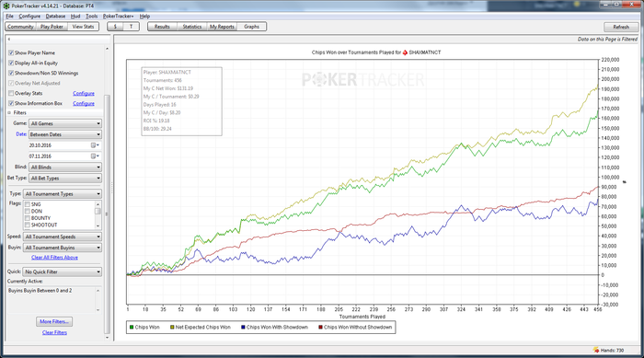Collapse the Filters section
The image size is (644, 358).
(x=9, y=112)
